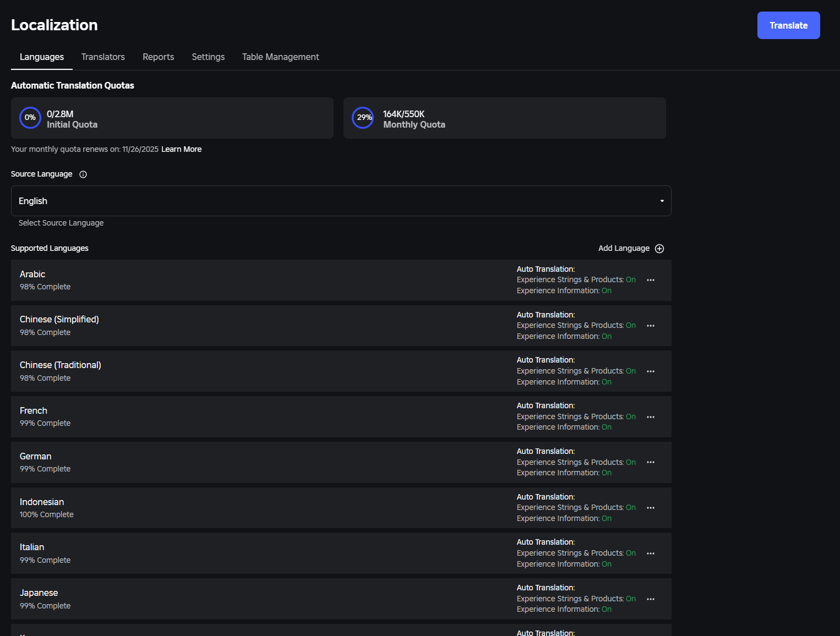Click the Add Language text button

pyautogui.click(x=624, y=249)
